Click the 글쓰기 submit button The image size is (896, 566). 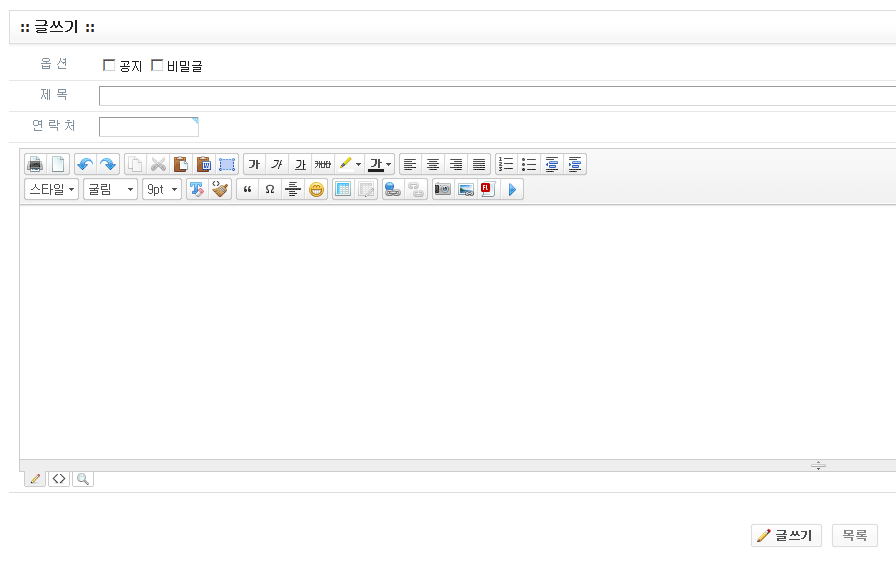coord(786,536)
